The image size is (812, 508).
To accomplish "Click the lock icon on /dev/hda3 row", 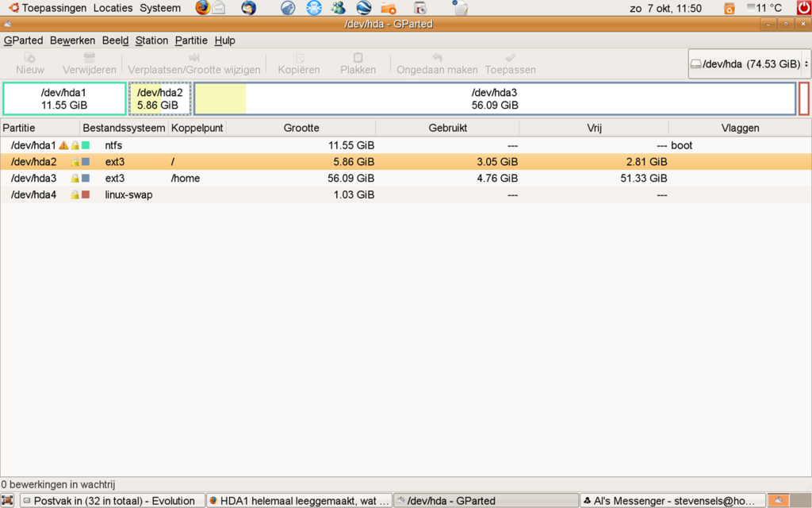I will (75, 179).
